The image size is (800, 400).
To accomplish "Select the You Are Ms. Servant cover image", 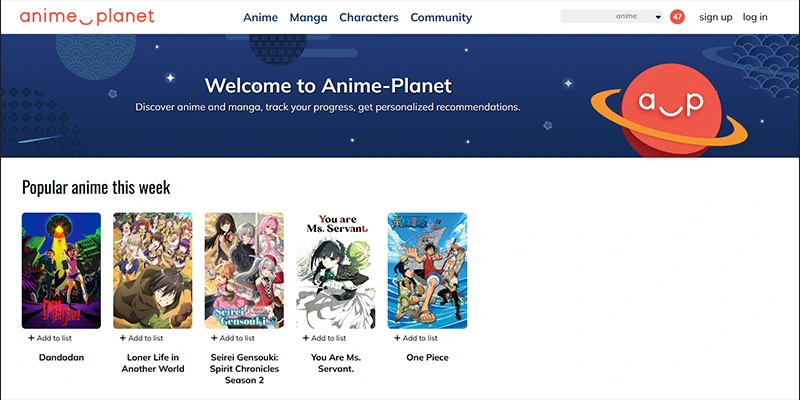I will point(336,270).
